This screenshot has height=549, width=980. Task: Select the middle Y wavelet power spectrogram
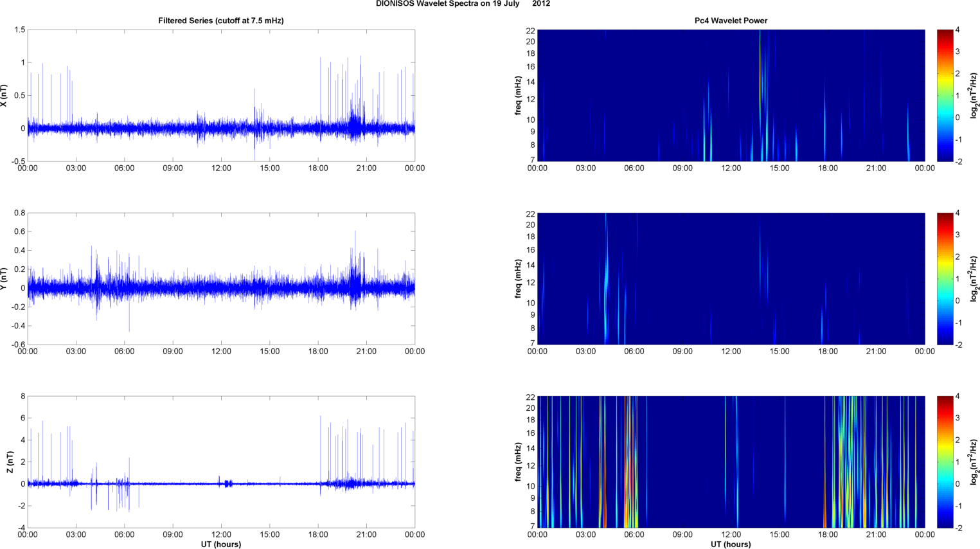pyautogui.click(x=731, y=278)
